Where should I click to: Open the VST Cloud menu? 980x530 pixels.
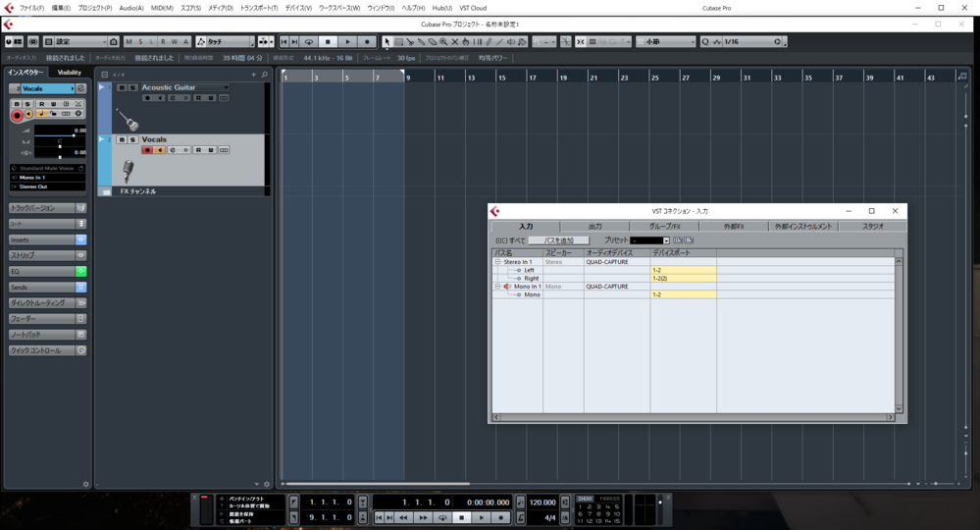click(473, 8)
